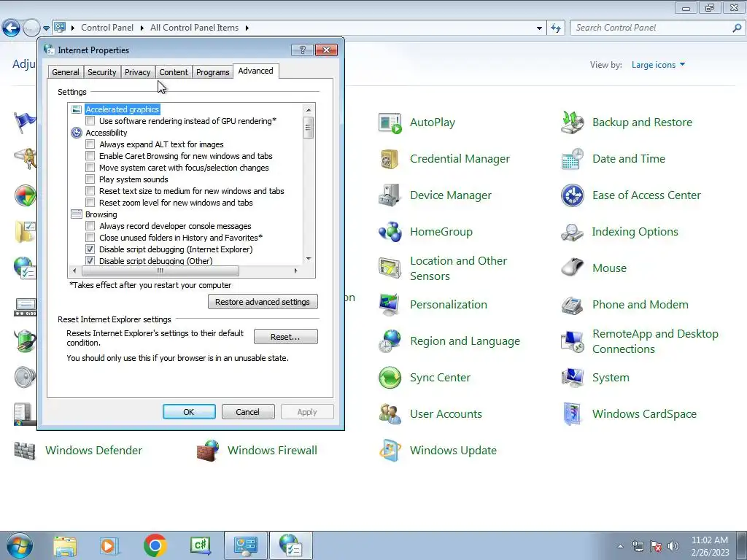
Task: Click the settings list scroll down arrow
Action: pos(309,259)
